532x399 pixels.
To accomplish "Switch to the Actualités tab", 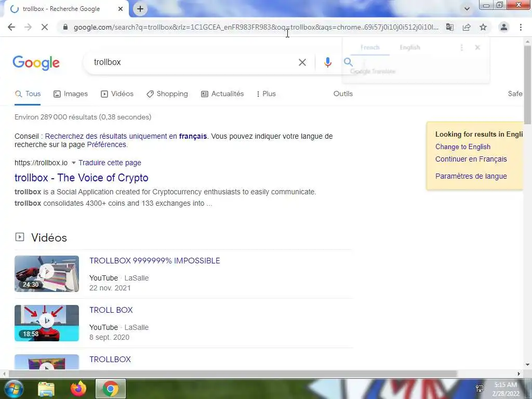I will pyautogui.click(x=222, y=94).
